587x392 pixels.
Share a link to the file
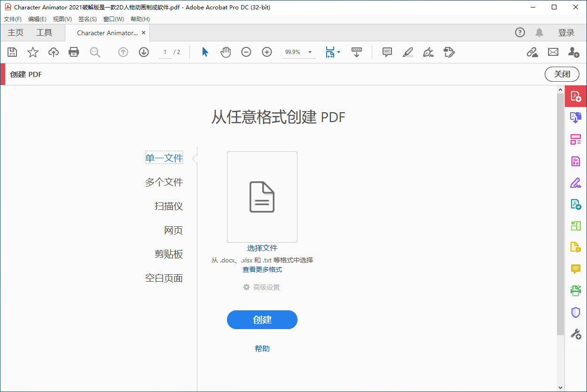[x=532, y=52]
